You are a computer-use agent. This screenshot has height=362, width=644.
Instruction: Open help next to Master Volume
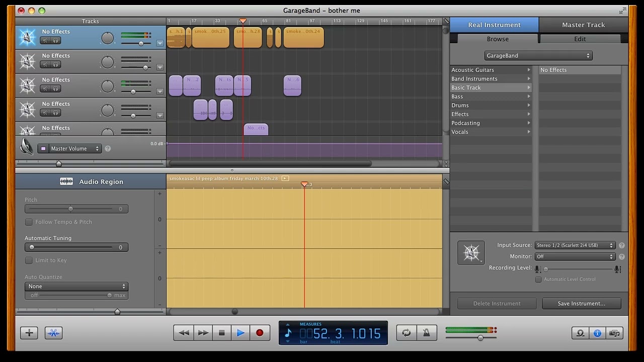coord(108,149)
